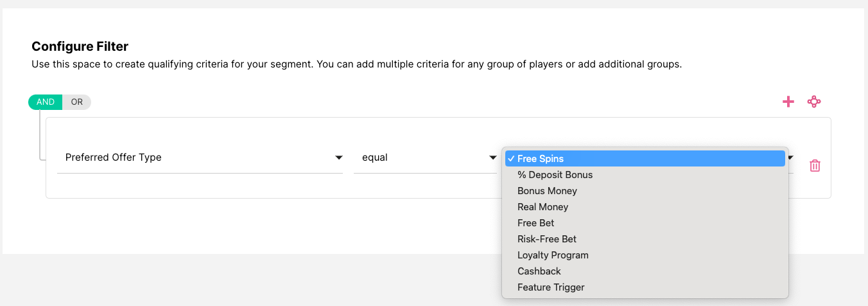
Task: Select Free Spins from the list
Action: coord(541,159)
